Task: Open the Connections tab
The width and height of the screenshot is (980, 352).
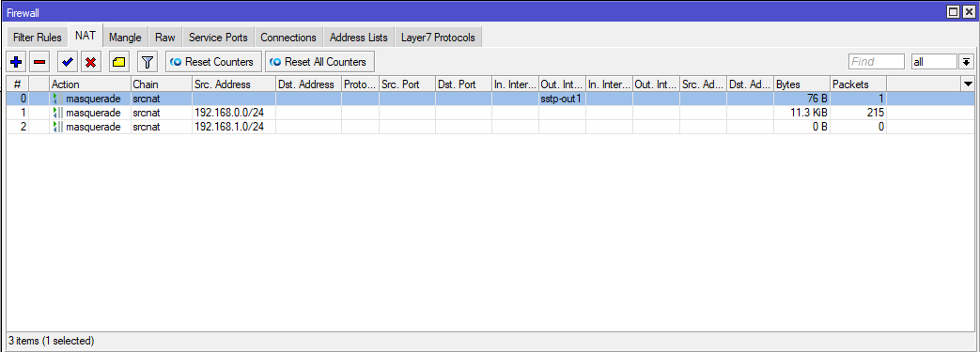Action: click(x=288, y=38)
